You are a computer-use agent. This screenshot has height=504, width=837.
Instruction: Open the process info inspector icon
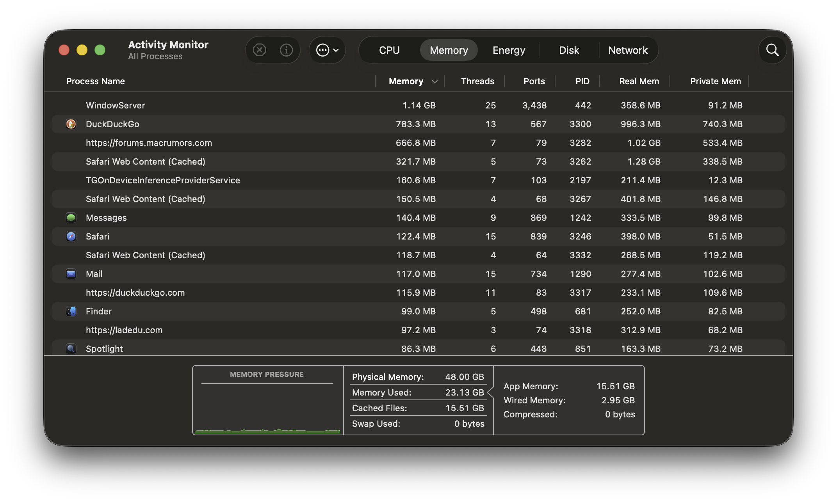tap(286, 50)
